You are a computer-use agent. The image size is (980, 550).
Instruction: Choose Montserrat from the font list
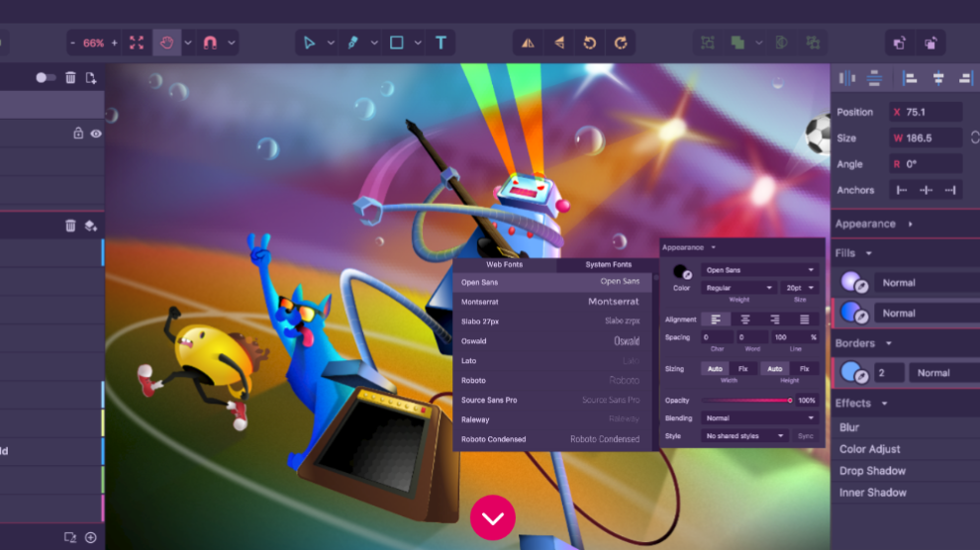click(552, 302)
